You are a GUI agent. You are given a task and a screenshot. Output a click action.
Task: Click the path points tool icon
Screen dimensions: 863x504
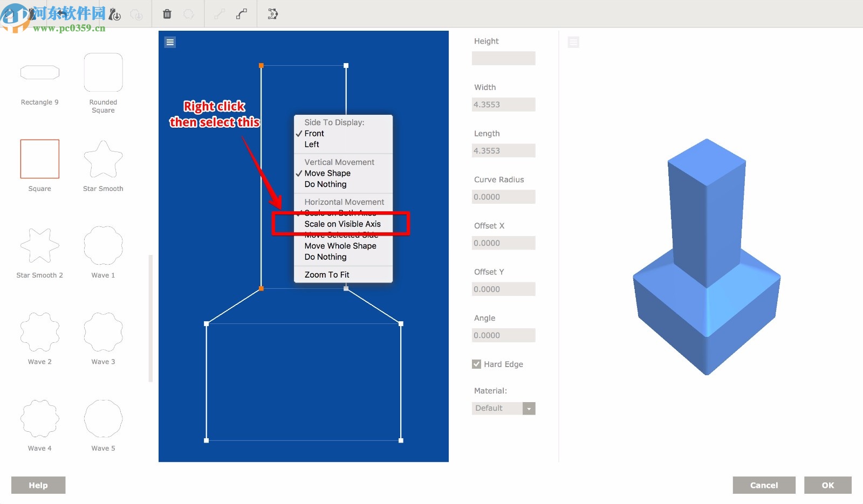tap(273, 15)
